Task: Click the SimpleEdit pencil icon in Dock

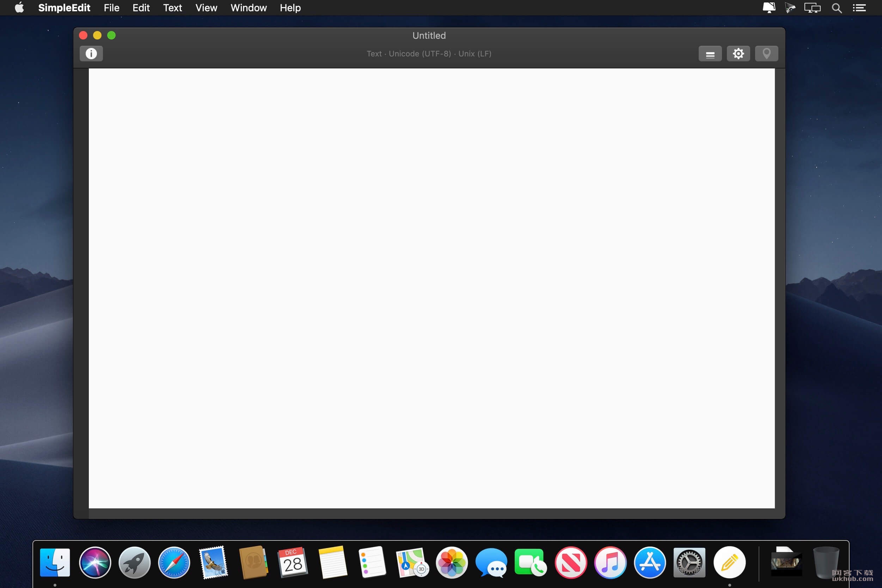Action: tap(729, 563)
